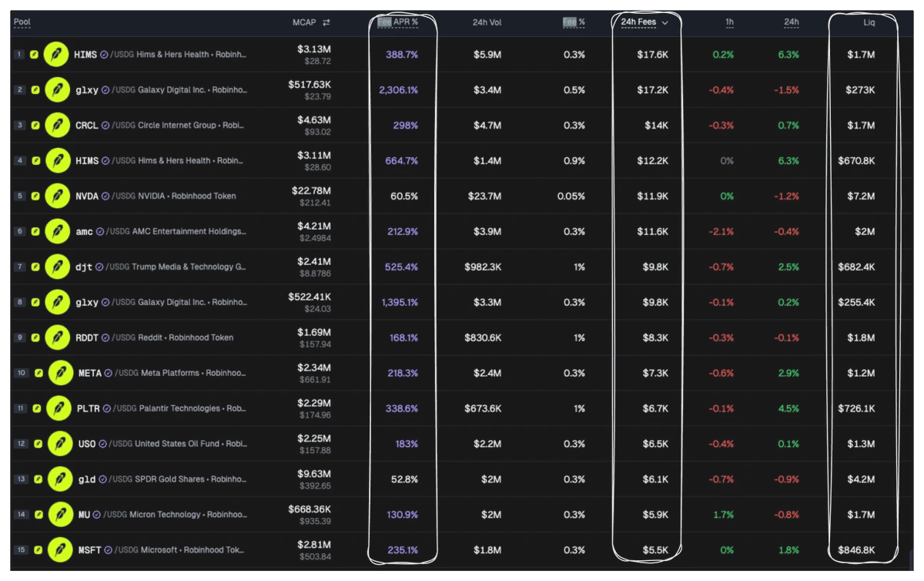Click the META token feather logo

tap(60, 373)
